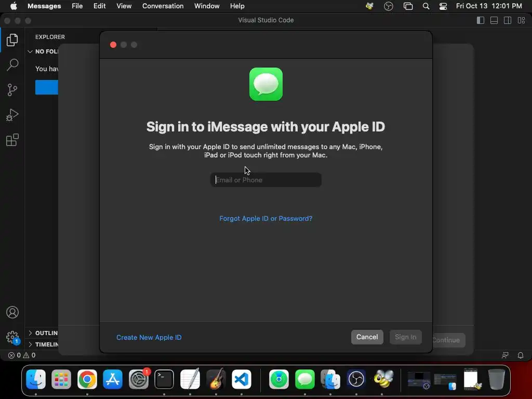532x399 pixels.
Task: Open Run and Debug view in VS Code
Action: pos(12,115)
